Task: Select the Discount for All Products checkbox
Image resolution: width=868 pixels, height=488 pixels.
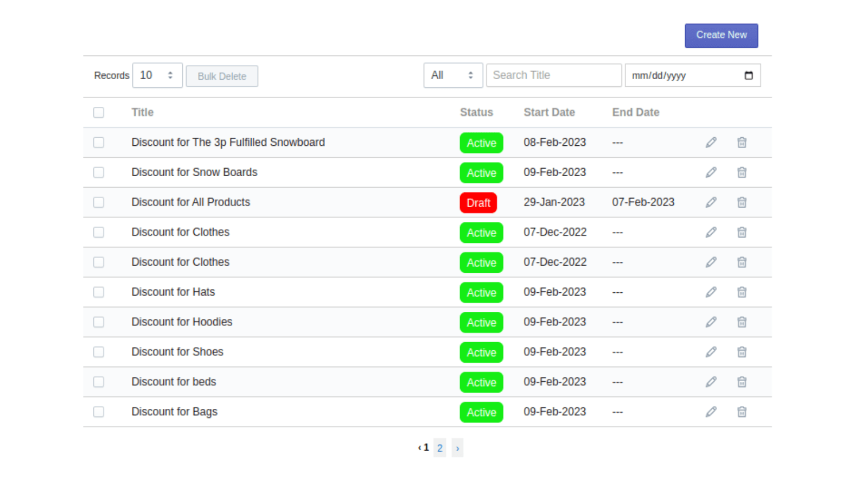Action: pos(99,202)
